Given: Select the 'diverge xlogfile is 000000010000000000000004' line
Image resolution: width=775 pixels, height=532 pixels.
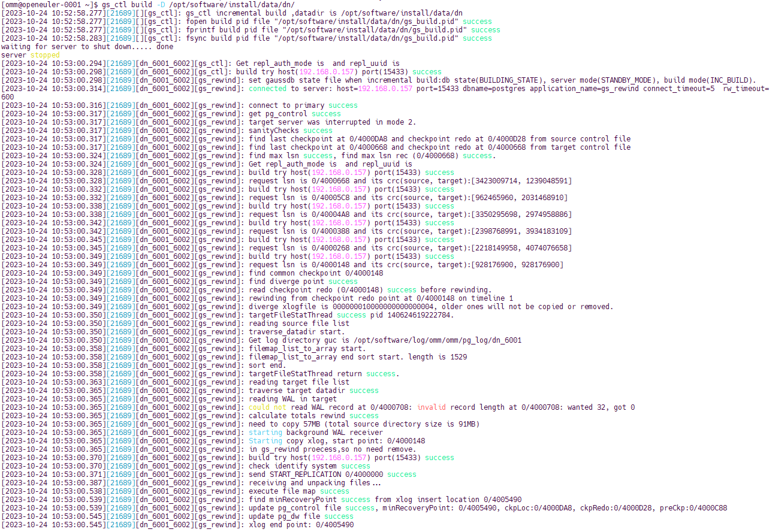Looking at the screenshot, I should [307, 306].
